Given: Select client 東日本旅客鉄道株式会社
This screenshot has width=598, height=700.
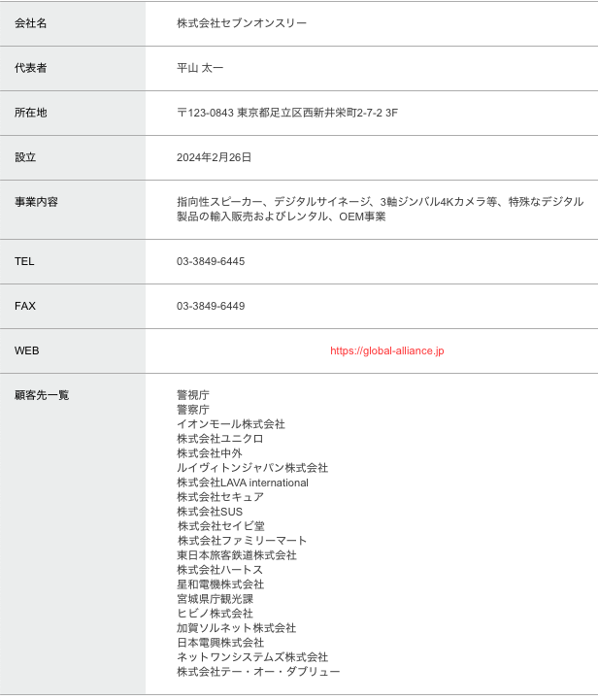Looking at the screenshot, I should pos(237,555).
